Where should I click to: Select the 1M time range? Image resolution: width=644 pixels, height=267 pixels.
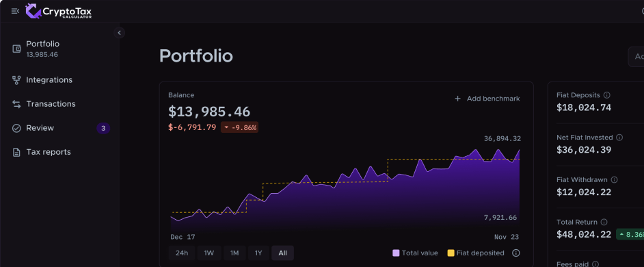pos(234,253)
